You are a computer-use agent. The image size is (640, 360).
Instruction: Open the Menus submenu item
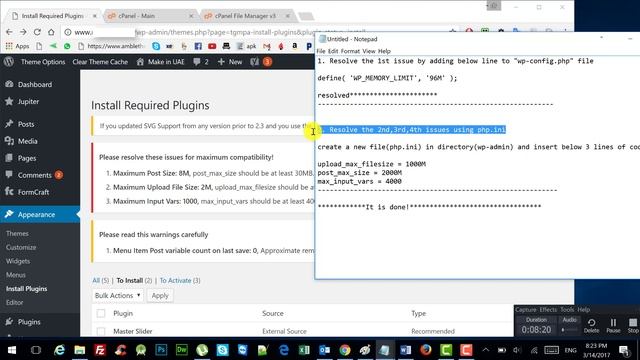[x=16, y=275]
